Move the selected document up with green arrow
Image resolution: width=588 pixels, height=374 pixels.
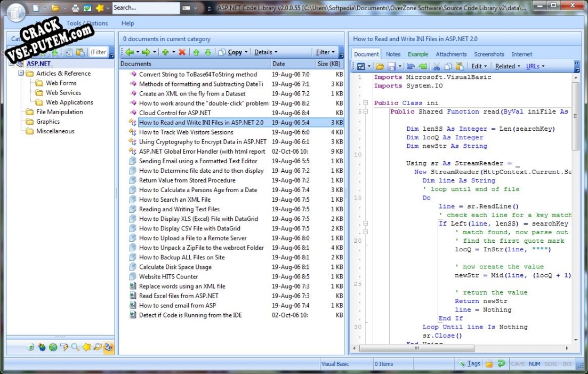tap(196, 52)
